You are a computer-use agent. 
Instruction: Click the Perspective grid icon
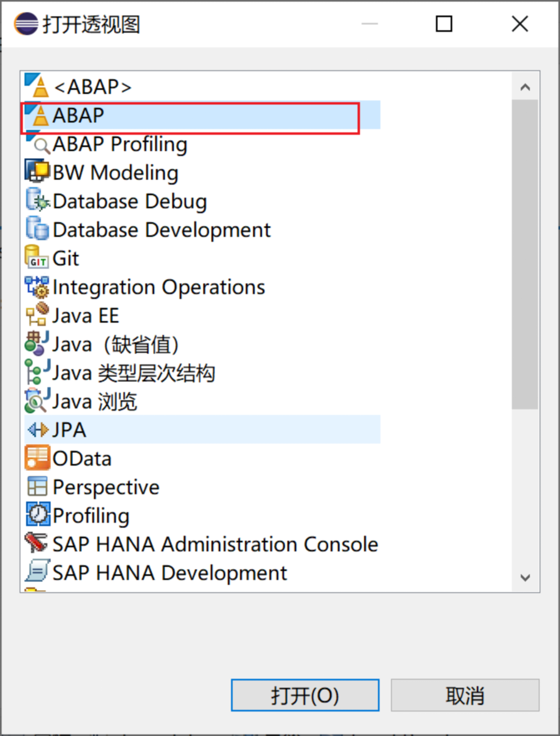[x=37, y=486]
